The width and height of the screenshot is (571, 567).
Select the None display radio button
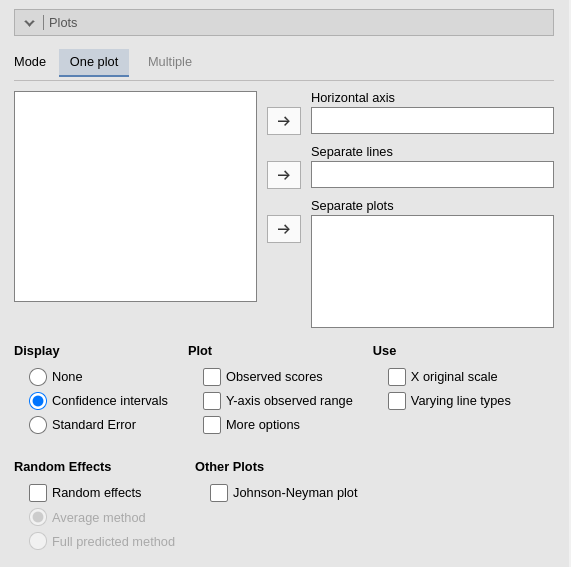click(x=38, y=377)
